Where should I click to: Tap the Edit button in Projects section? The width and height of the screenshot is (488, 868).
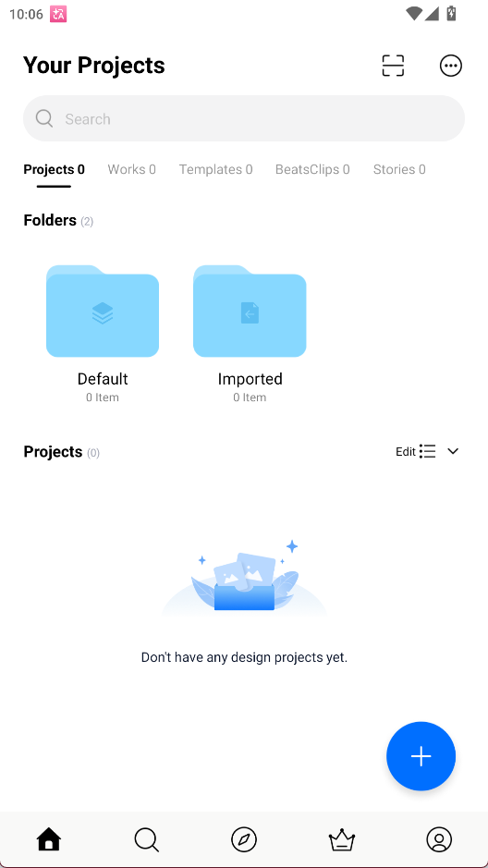click(x=406, y=452)
